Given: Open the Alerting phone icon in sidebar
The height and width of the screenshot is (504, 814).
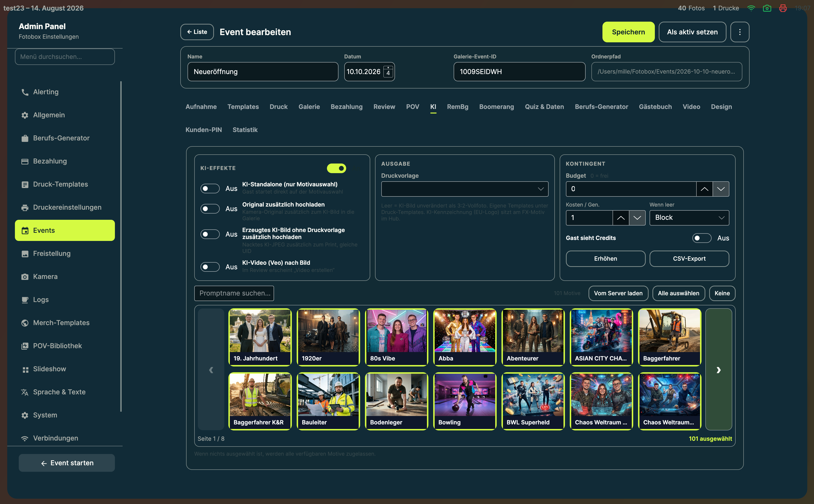Looking at the screenshot, I should (25, 92).
